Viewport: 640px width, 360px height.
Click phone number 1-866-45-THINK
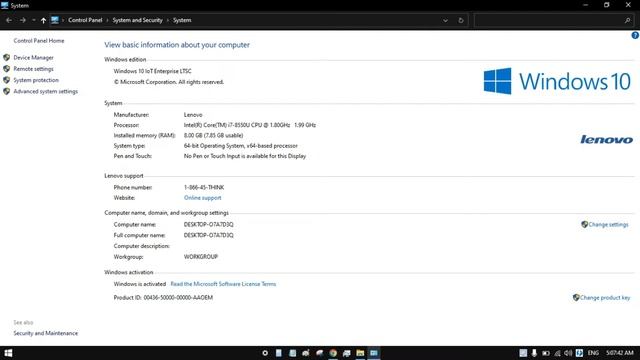pyautogui.click(x=204, y=187)
